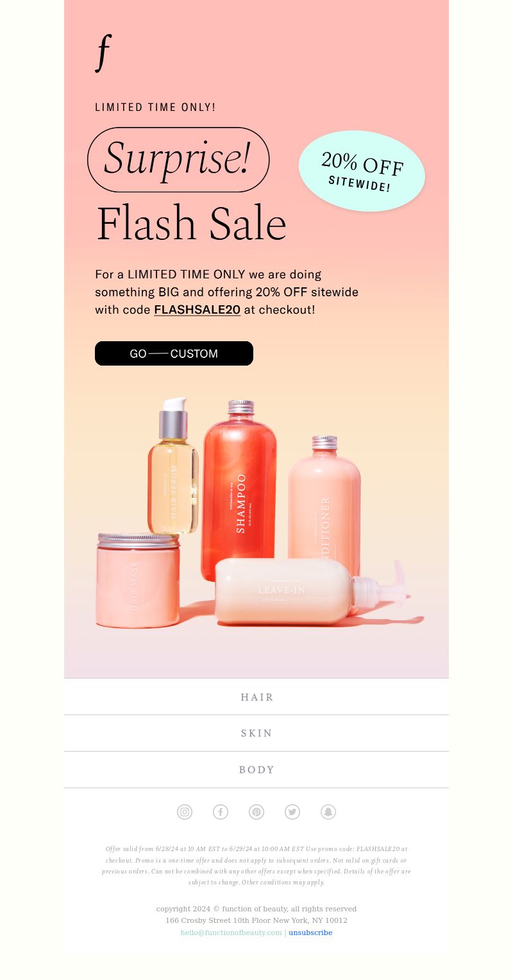Image resolution: width=513 pixels, height=980 pixels.
Task: Select the BODY menu item
Action: [x=256, y=770]
